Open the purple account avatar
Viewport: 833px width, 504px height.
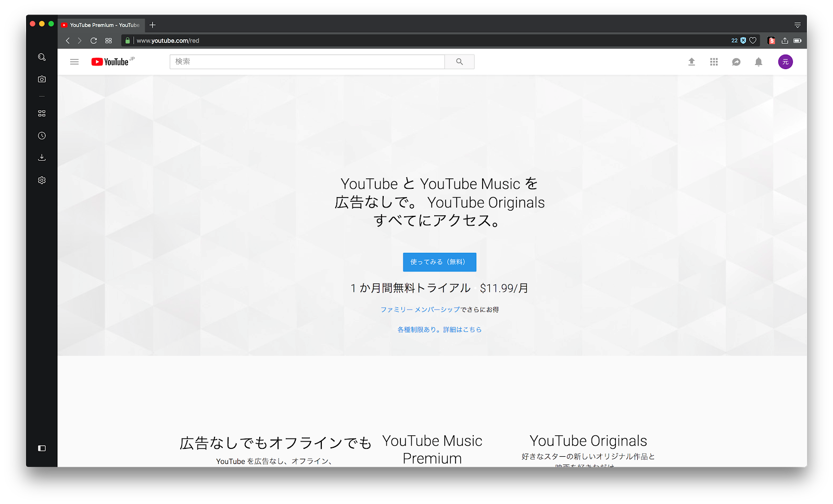pyautogui.click(x=786, y=62)
